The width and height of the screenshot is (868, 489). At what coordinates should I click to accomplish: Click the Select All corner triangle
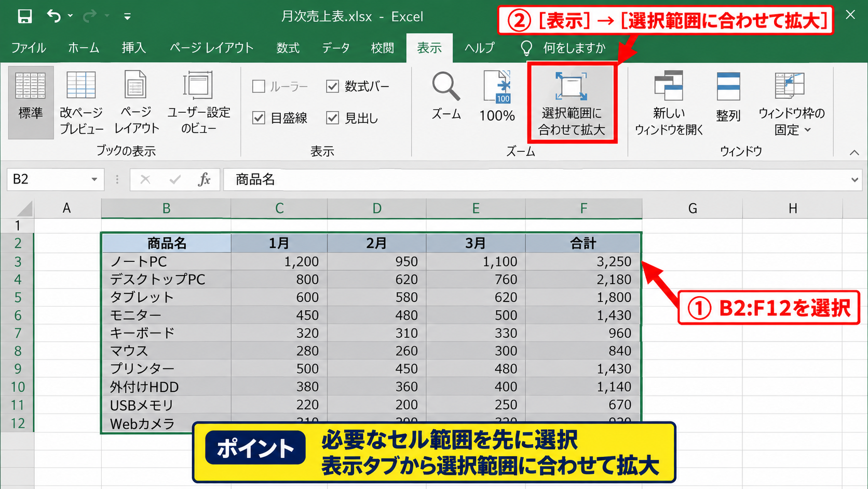tap(24, 208)
